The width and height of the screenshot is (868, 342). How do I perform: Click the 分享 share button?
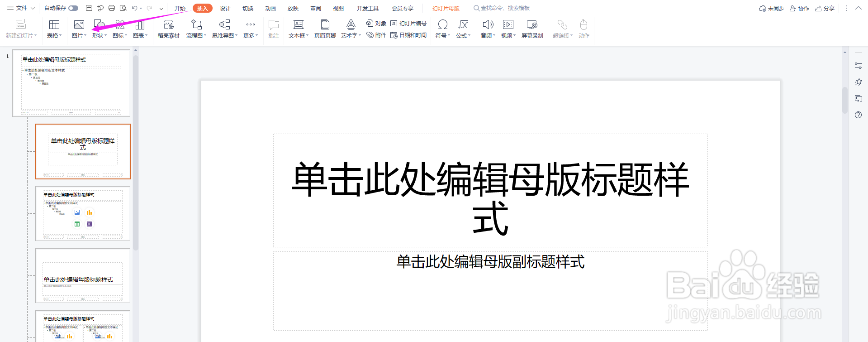(825, 8)
